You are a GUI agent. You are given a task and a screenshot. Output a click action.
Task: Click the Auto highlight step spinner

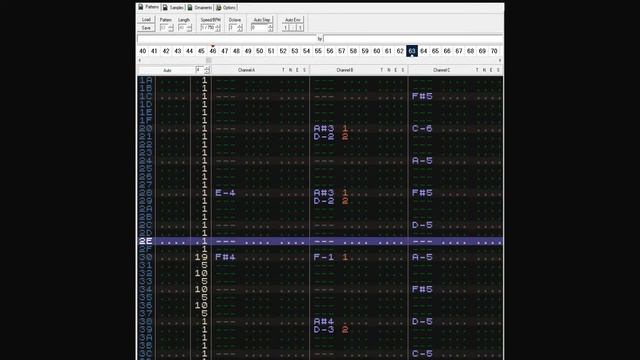click(202, 70)
